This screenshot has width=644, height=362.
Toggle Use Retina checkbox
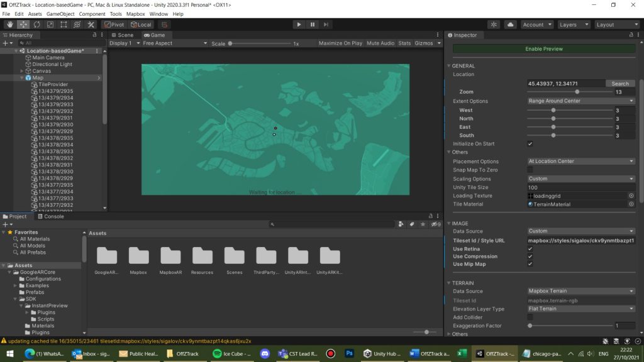(530, 249)
